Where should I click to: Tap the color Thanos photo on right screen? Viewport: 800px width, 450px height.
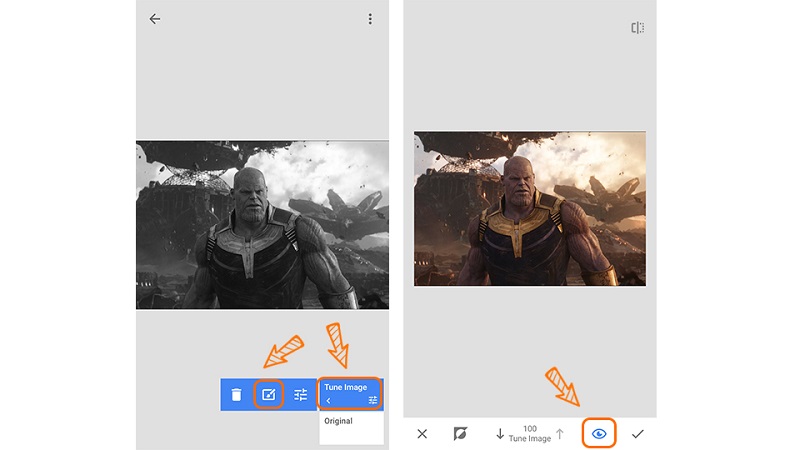(x=530, y=209)
